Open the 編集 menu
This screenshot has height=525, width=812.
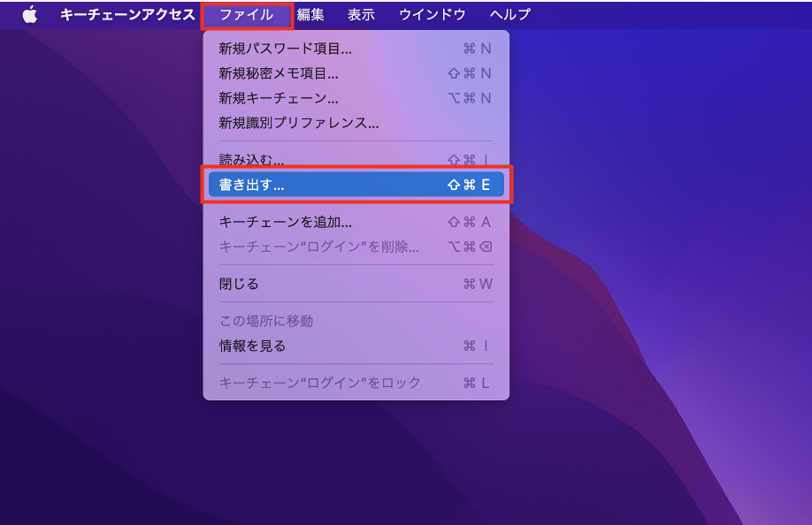[310, 14]
